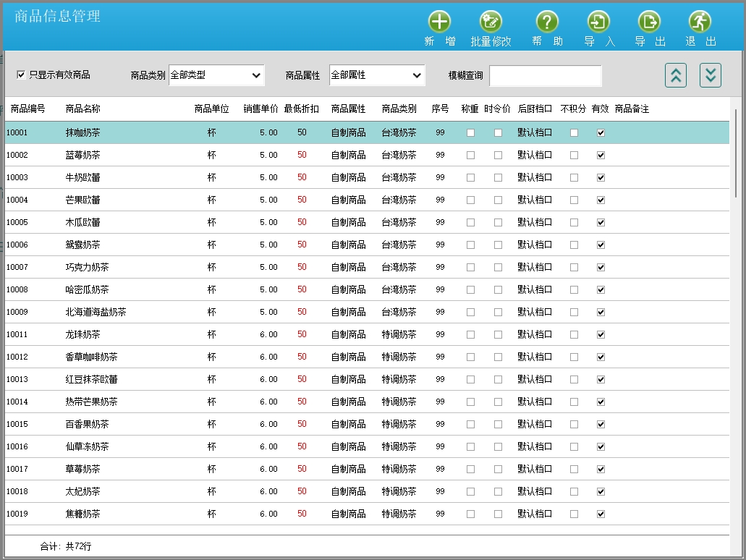
Task: Check 时令价 box for 牛奶欧蕾 row
Action: click(498, 178)
